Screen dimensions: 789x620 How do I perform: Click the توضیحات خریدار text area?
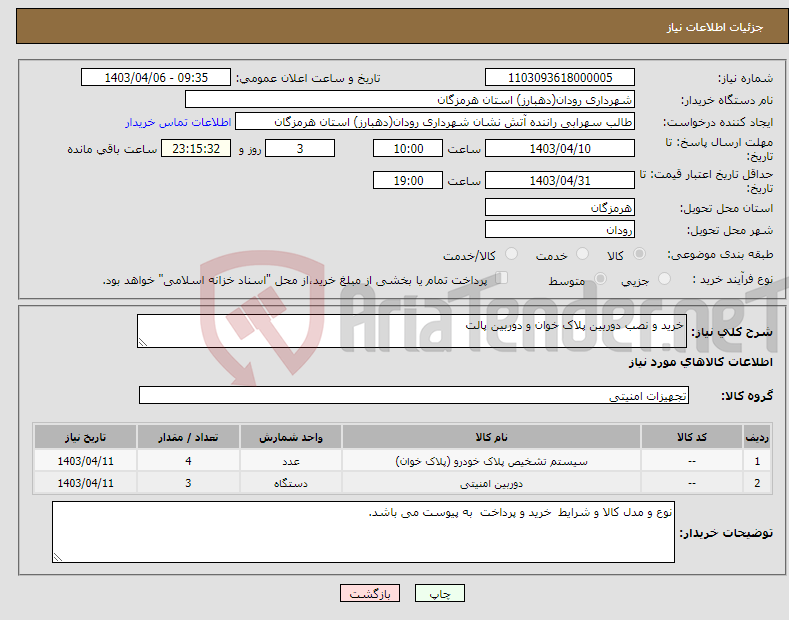363,532
